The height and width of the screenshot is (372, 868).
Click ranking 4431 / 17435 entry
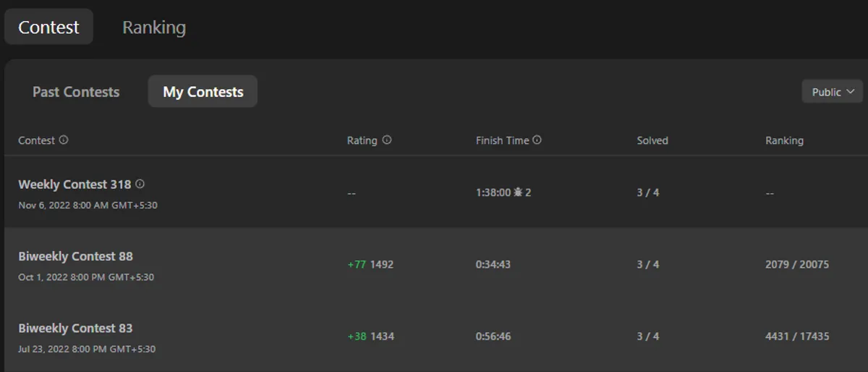click(x=797, y=337)
